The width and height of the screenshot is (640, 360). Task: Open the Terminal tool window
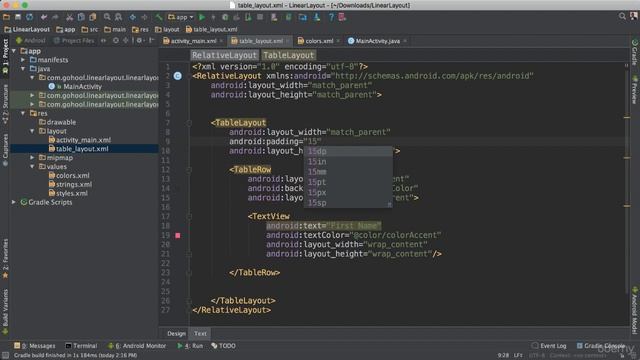click(x=81, y=346)
